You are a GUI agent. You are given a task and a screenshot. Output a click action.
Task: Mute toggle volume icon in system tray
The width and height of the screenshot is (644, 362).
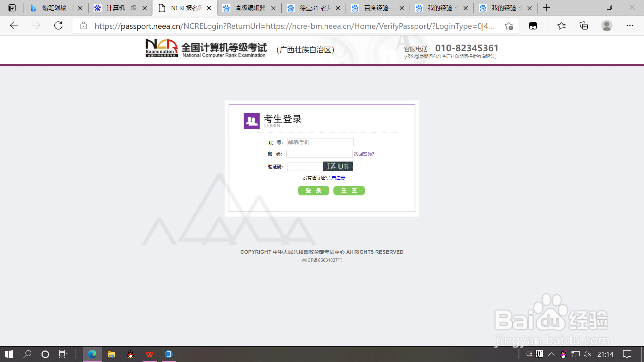tap(587, 354)
